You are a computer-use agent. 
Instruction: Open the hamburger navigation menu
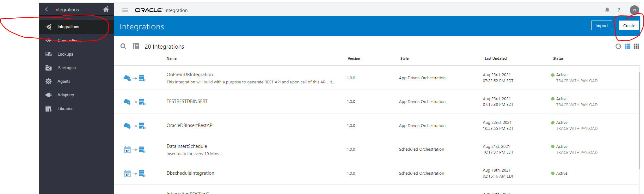pos(125,10)
